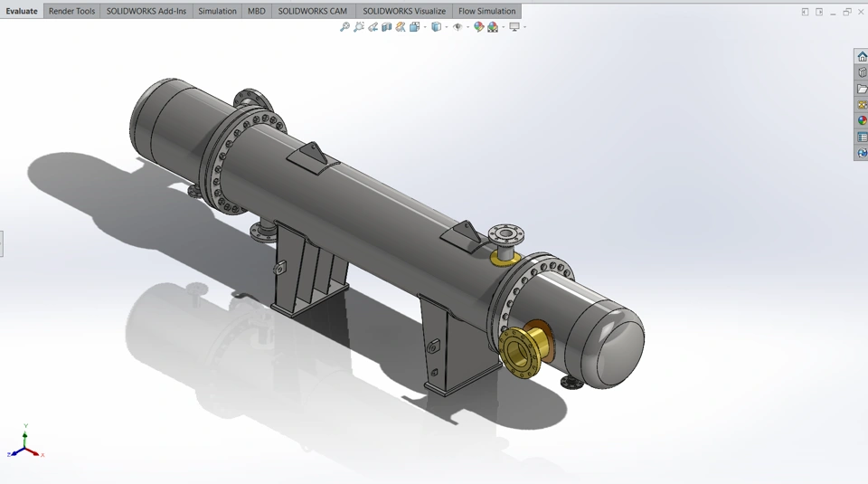Open the SOLIDWORKS Visualize tab
868x484 pixels.
pos(404,11)
